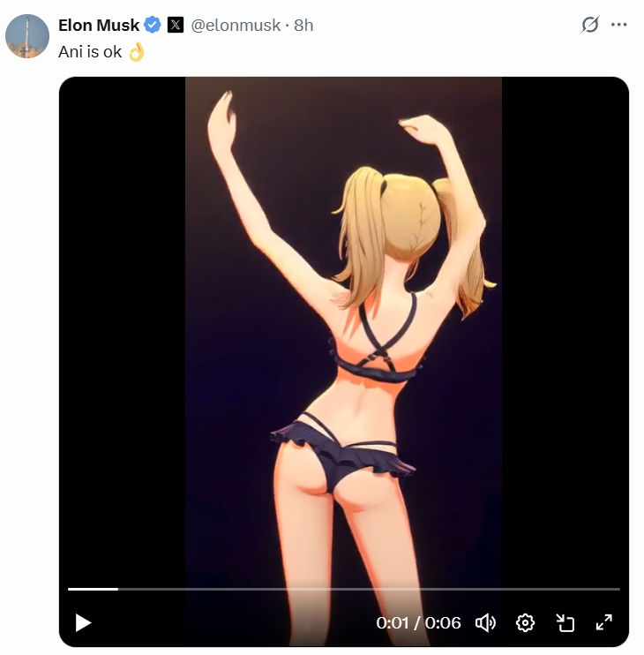The height and width of the screenshot is (655, 644).
Task: Click the blue verified badge
Action: [153, 25]
